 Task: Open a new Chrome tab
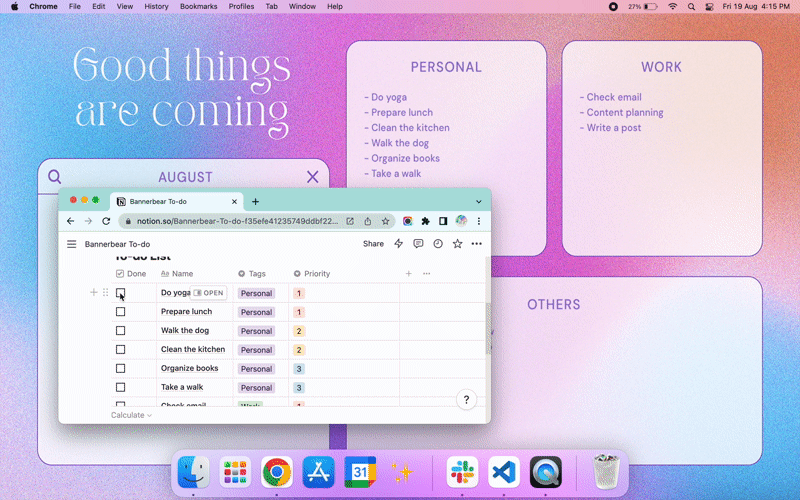(x=256, y=202)
